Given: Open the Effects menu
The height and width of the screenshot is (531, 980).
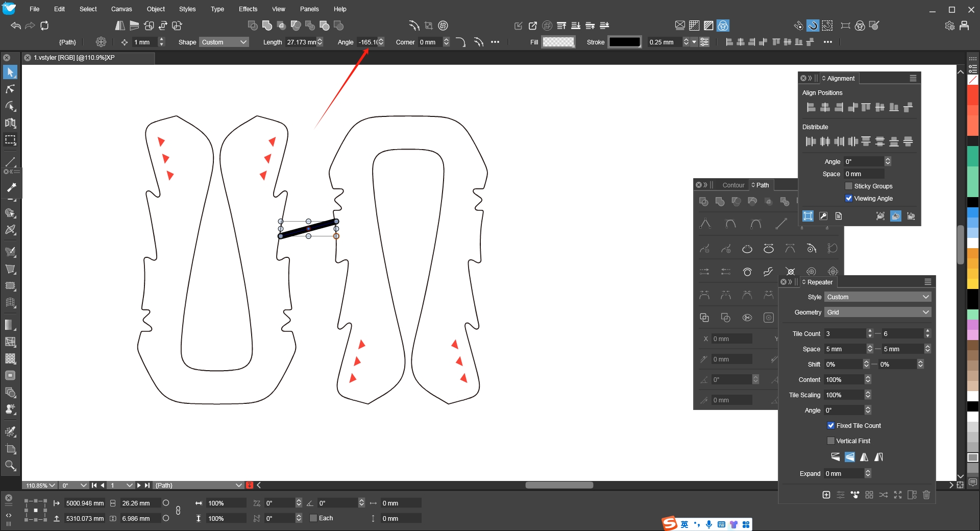Looking at the screenshot, I should tap(248, 9).
